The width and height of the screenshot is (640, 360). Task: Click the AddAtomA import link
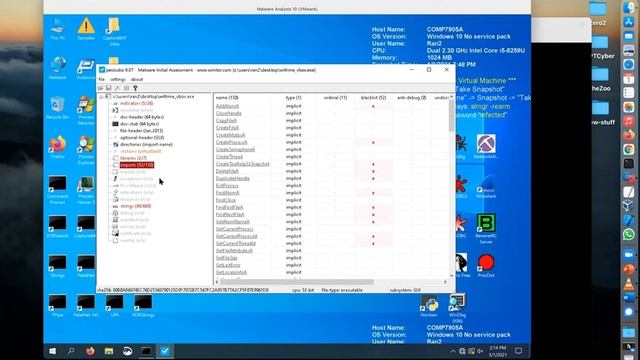click(227, 106)
